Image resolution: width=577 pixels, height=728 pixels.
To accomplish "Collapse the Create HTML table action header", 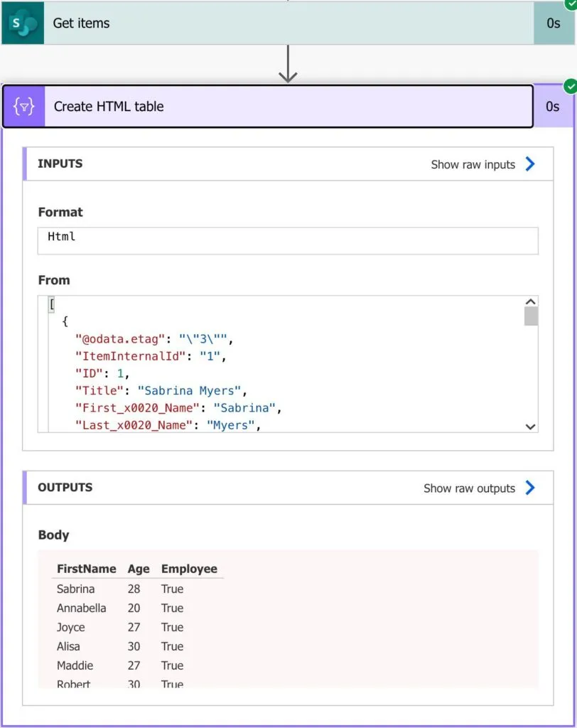I will coord(284,107).
